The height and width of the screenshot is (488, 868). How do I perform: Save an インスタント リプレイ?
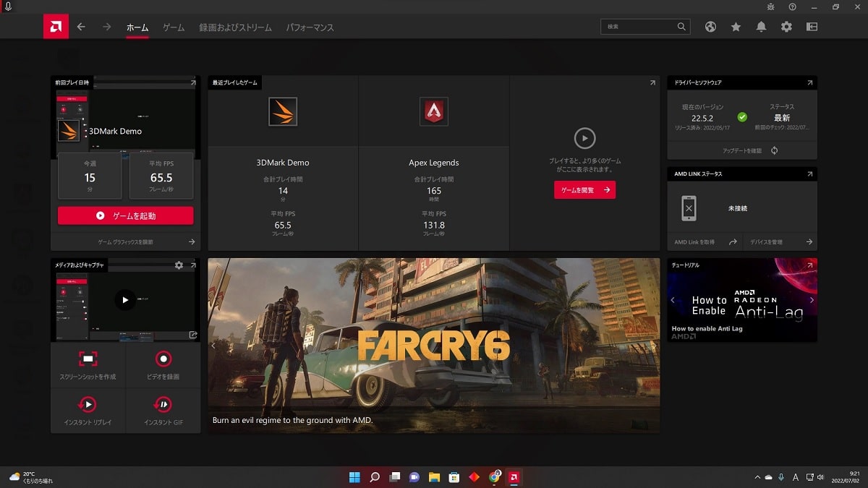(x=88, y=411)
